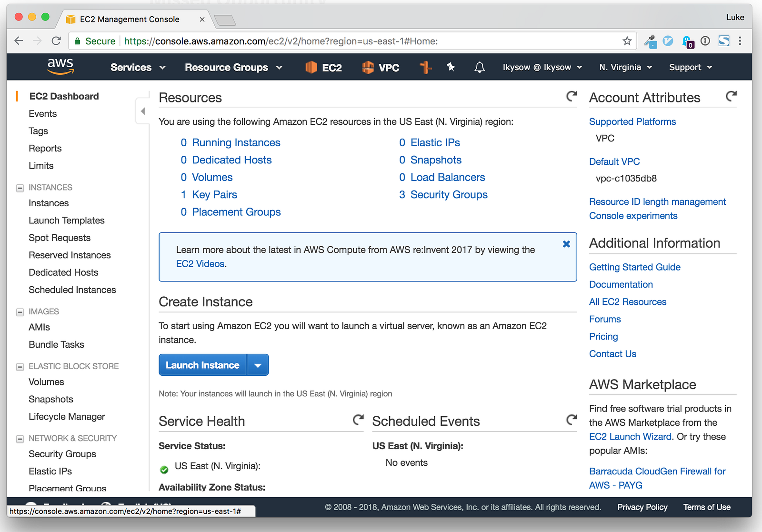Screen dimensions: 762x532
Task: Click the blue circular extension icon
Action: point(668,41)
